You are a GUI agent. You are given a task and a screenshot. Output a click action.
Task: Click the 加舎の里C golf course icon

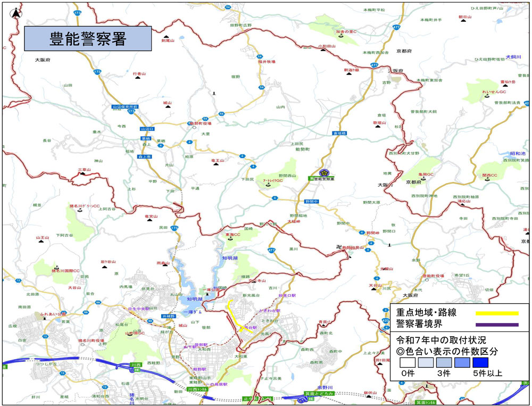tap(341, 36)
